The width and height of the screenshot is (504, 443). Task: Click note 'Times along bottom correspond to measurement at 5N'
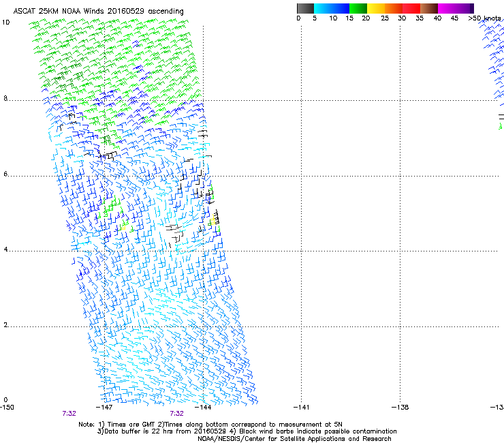tap(253, 425)
